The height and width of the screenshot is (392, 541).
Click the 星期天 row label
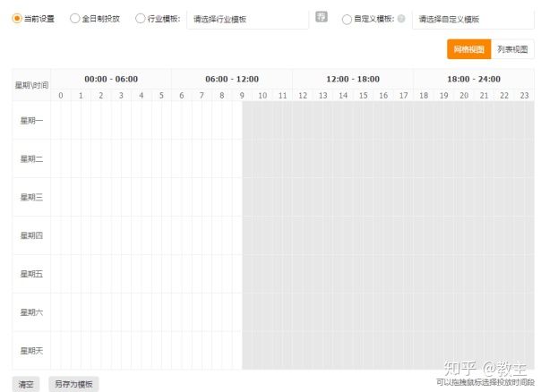pos(31,351)
